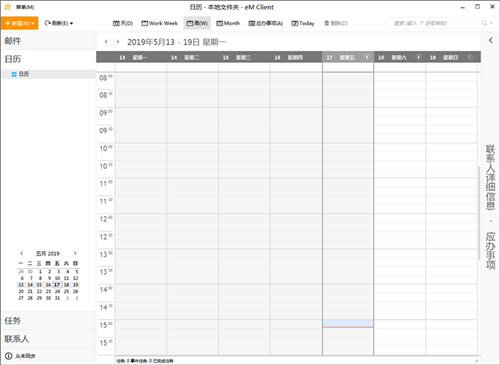Expand the 刷新 dropdown arrow

coord(72,23)
